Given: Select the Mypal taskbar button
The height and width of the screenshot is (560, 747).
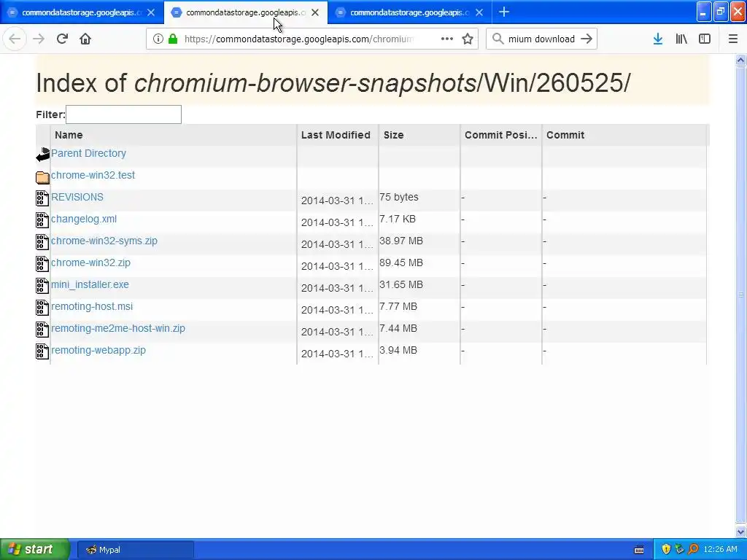Looking at the screenshot, I should pyautogui.click(x=135, y=550).
